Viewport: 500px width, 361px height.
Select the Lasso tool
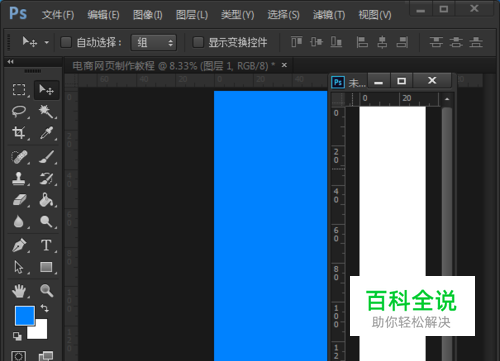point(19,111)
